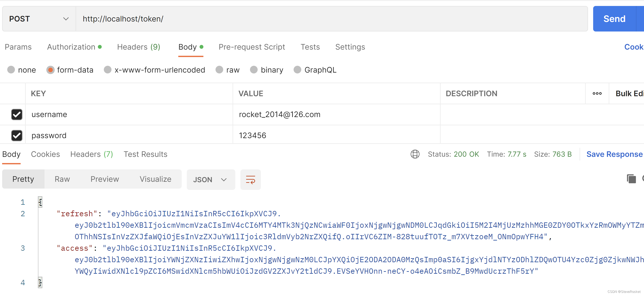Toggle line wrapping in the response viewer
The image size is (644, 295).
pyautogui.click(x=250, y=179)
